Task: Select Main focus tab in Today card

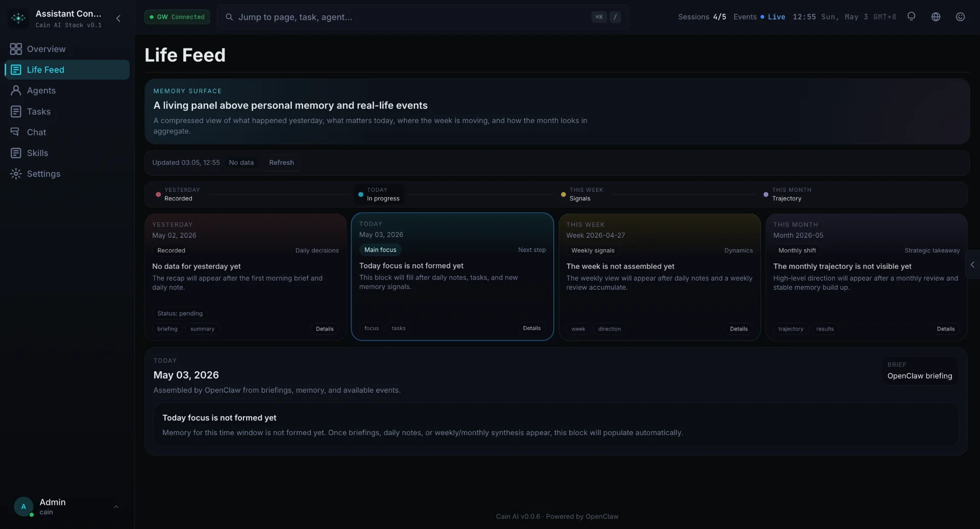Action: tap(380, 250)
